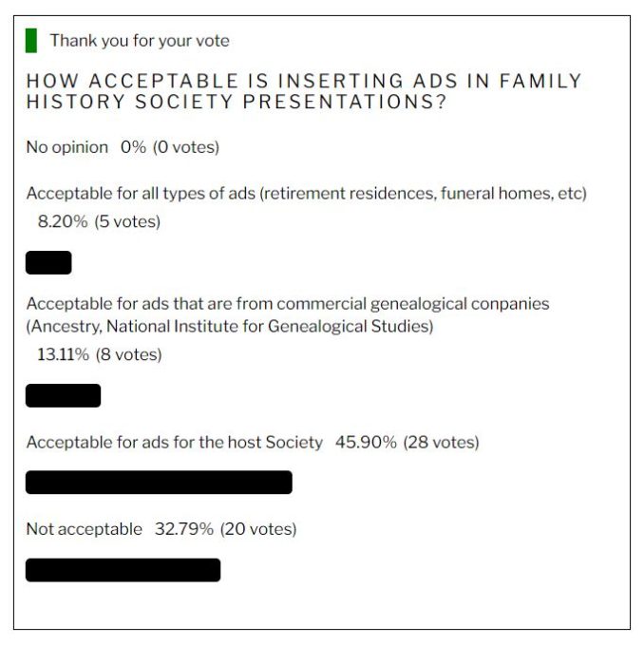Click the 'Not acceptable' option label
Screen dimensions: 644x646
(84, 529)
